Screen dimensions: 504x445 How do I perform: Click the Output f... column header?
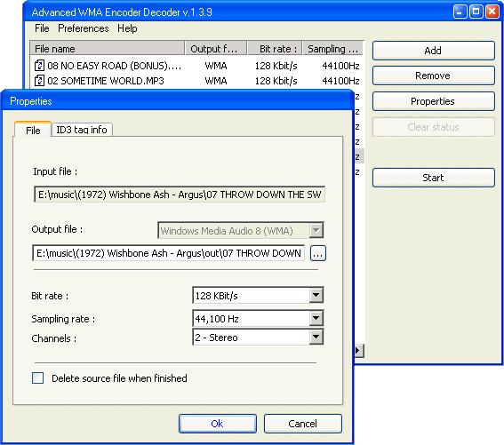[216, 49]
